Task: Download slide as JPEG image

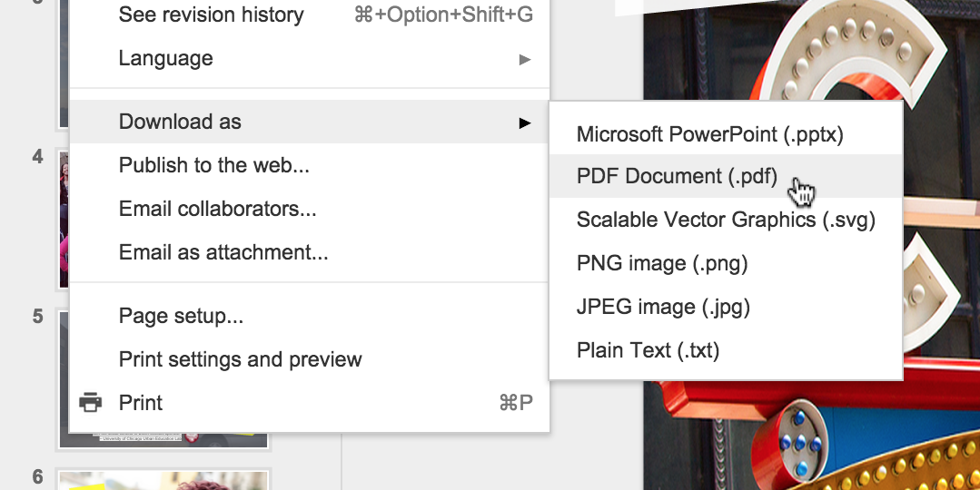Action: point(663,307)
